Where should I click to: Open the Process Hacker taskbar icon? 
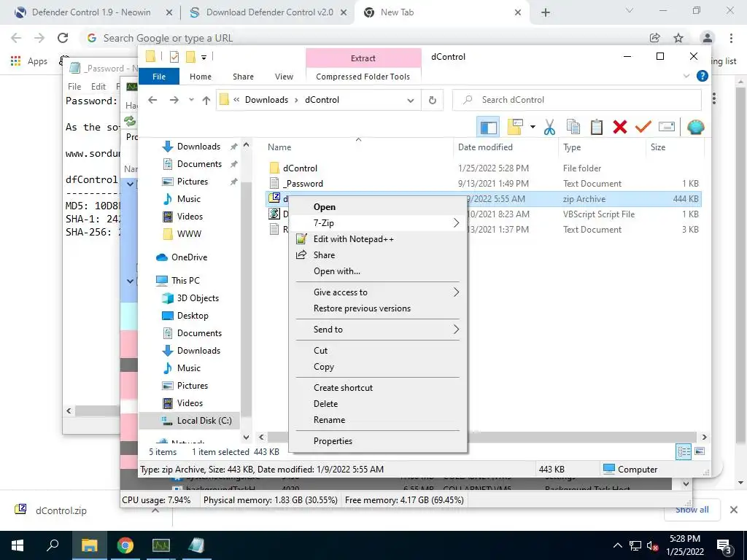pos(161,545)
